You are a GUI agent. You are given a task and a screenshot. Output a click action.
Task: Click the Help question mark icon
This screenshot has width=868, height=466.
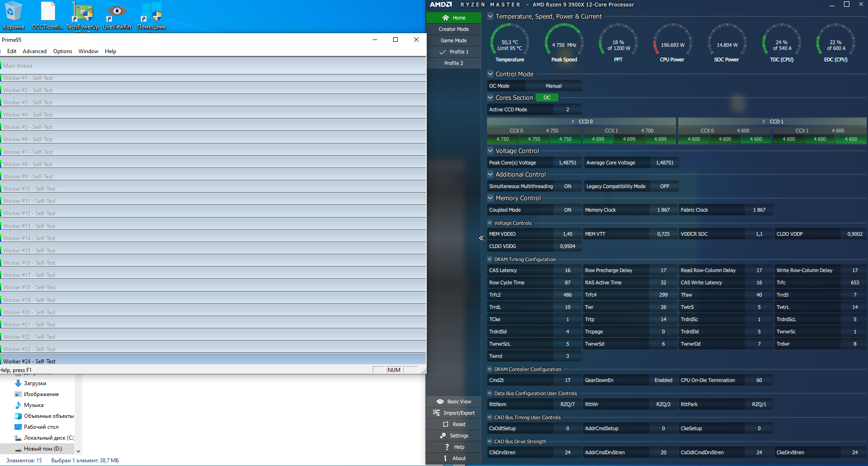point(447,447)
